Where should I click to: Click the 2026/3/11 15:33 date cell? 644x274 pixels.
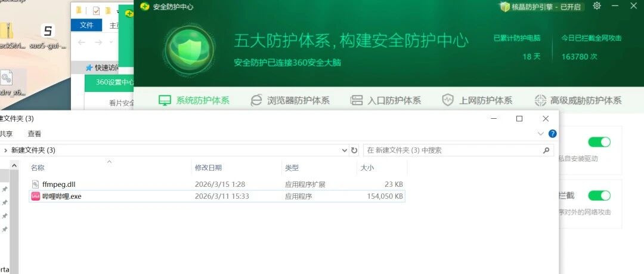click(222, 196)
